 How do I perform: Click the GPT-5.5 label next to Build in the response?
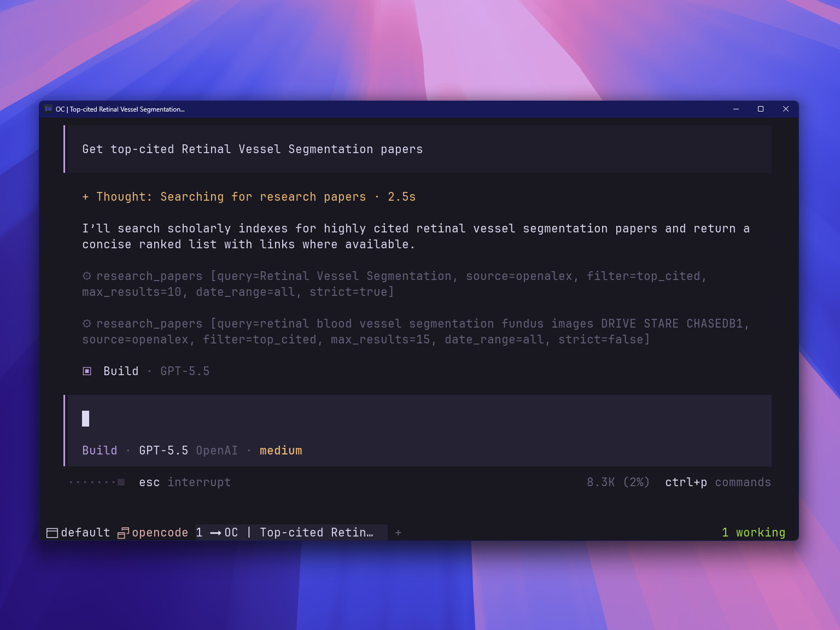tap(185, 371)
